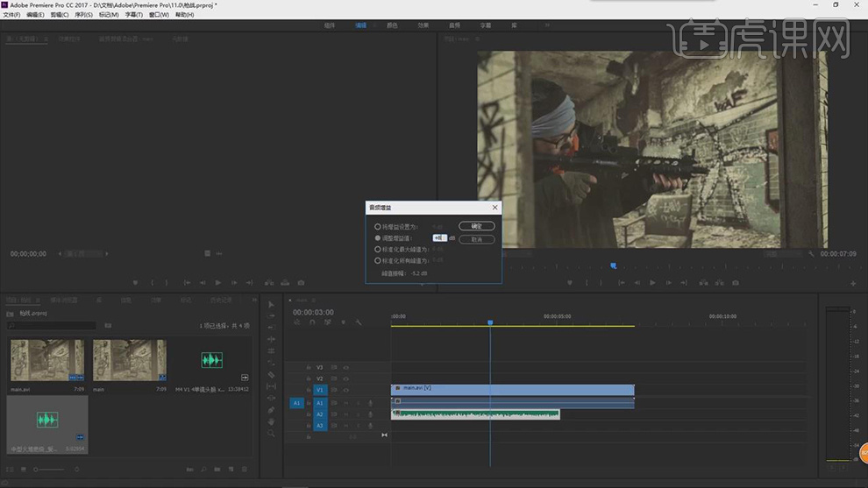Image resolution: width=868 pixels, height=488 pixels.
Task: Click 确定 in the audio gain dialog
Action: 477,226
